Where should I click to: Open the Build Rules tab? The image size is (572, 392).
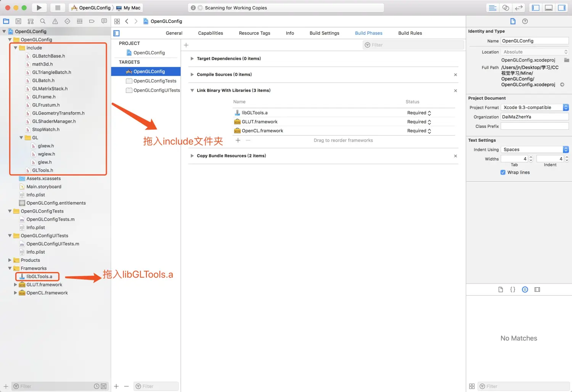[x=410, y=33]
